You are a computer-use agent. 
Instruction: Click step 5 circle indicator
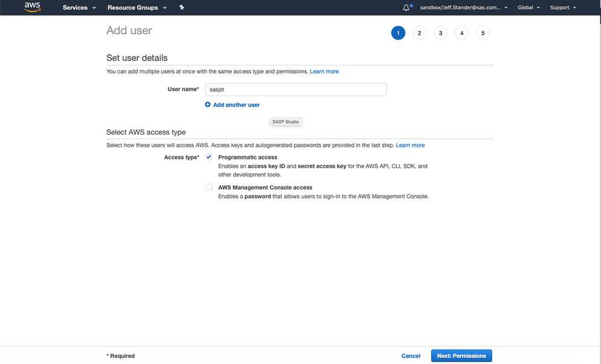coord(483,33)
